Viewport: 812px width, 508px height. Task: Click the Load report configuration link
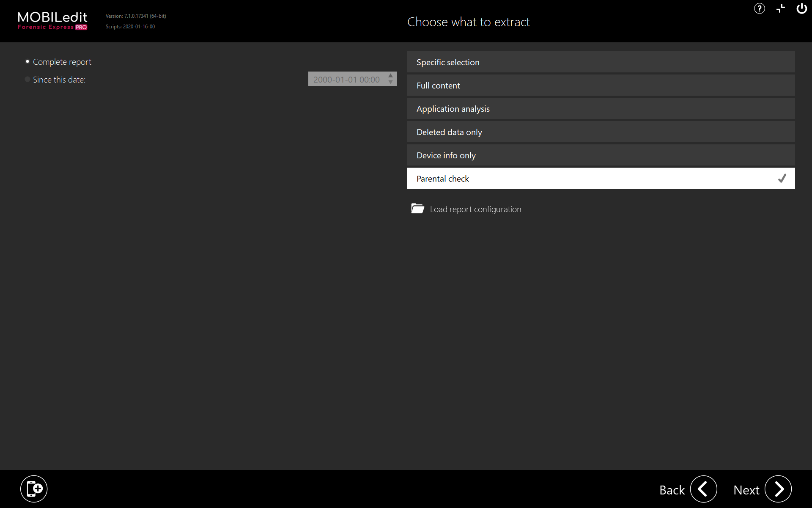[475, 209]
